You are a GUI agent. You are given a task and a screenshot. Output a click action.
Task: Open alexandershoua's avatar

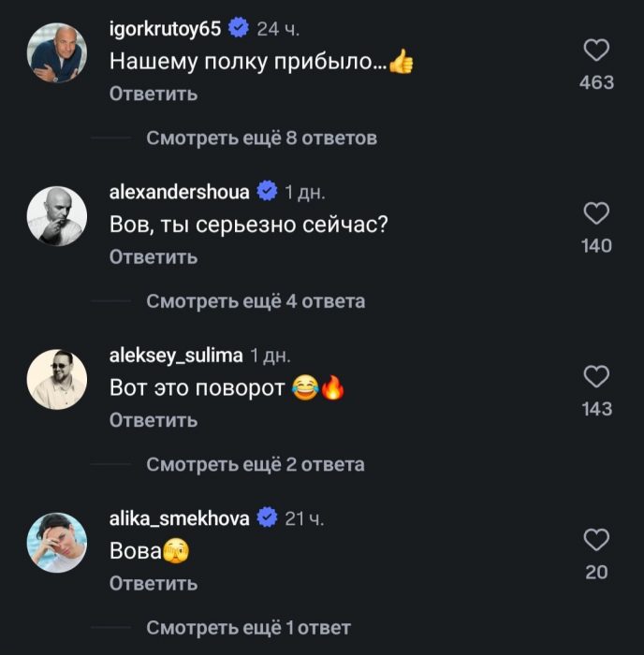click(x=57, y=216)
